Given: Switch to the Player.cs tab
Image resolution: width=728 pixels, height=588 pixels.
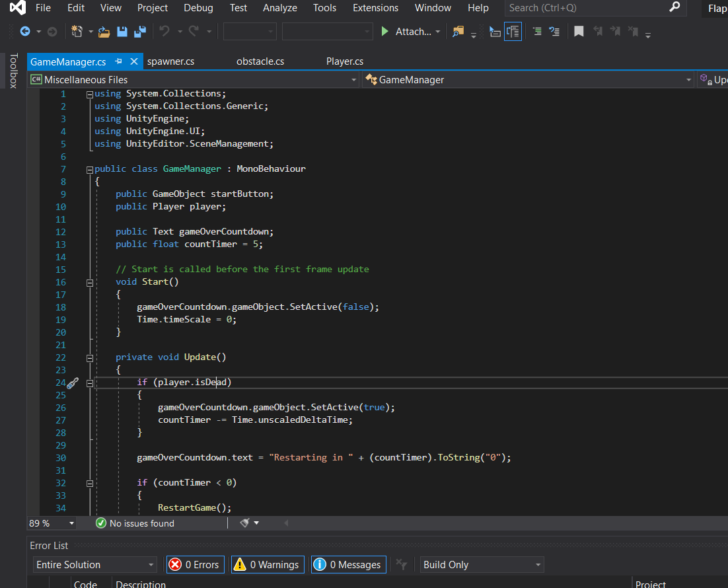Looking at the screenshot, I should 345,61.
